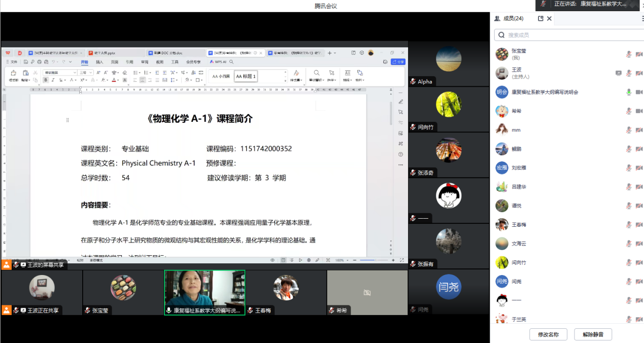Screen dimensions: 644x343
Task: Open 查找替换 find and replace dropdown
Action: tap(316, 76)
